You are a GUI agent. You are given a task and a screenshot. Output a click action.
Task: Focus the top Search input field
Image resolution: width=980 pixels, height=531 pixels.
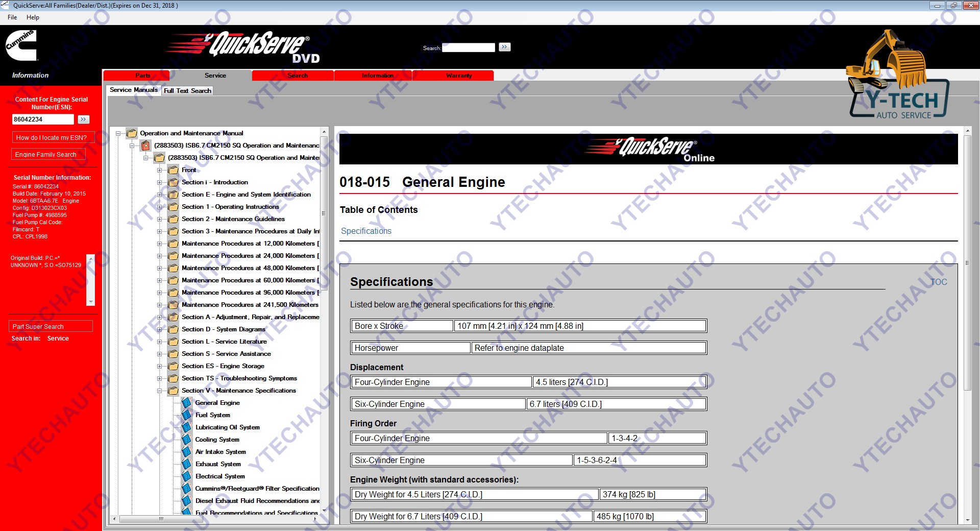click(x=469, y=47)
